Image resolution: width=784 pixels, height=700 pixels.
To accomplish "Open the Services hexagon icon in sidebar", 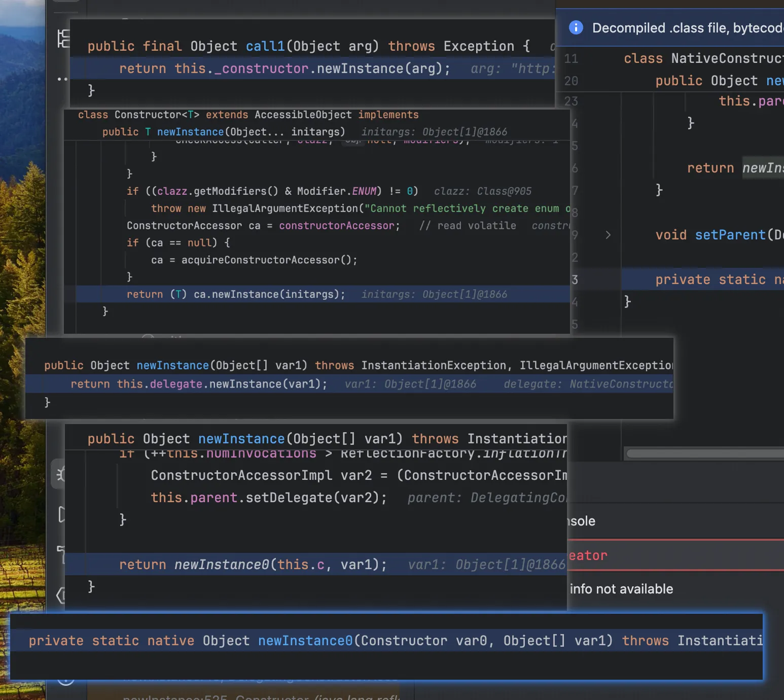I will click(60, 594).
